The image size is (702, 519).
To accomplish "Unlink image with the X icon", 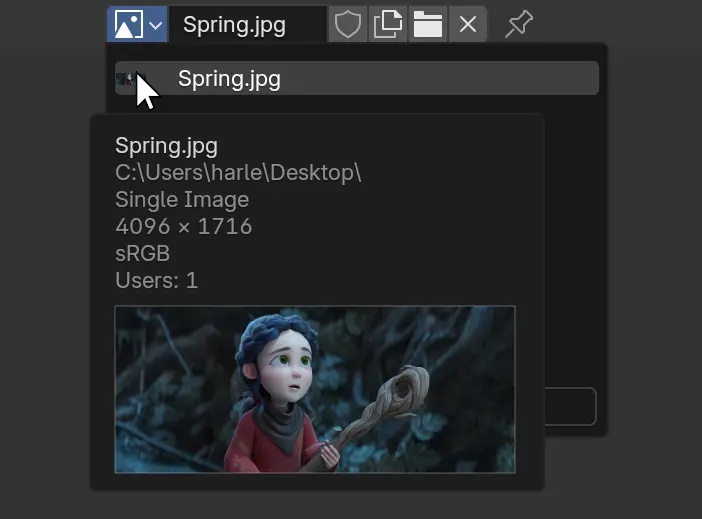I will point(468,24).
